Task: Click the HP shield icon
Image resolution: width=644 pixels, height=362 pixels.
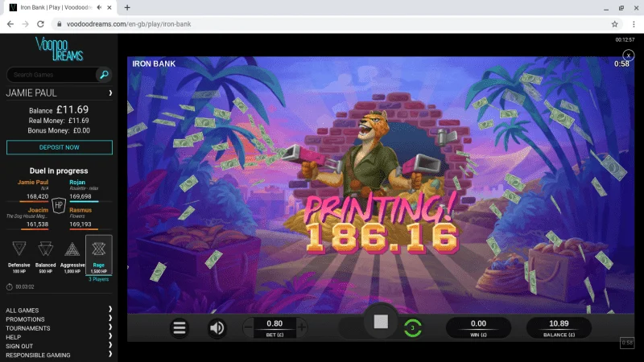Action: pyautogui.click(x=59, y=205)
